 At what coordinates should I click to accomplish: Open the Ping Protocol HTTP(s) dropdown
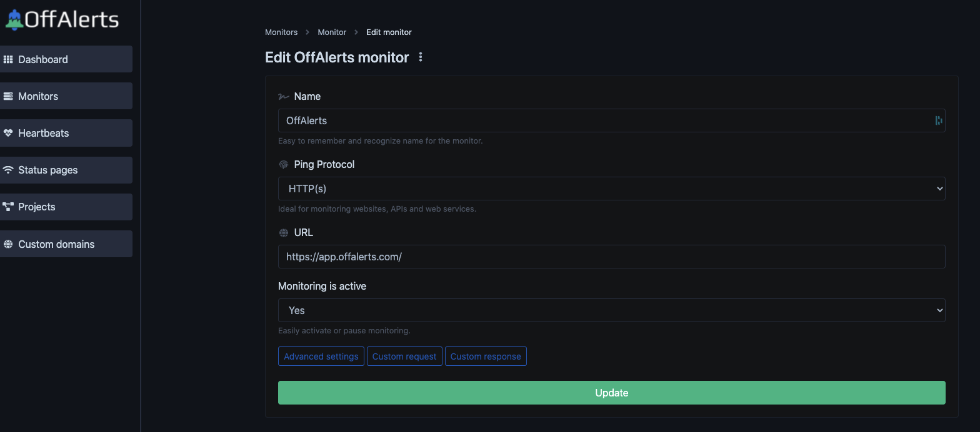(x=611, y=189)
